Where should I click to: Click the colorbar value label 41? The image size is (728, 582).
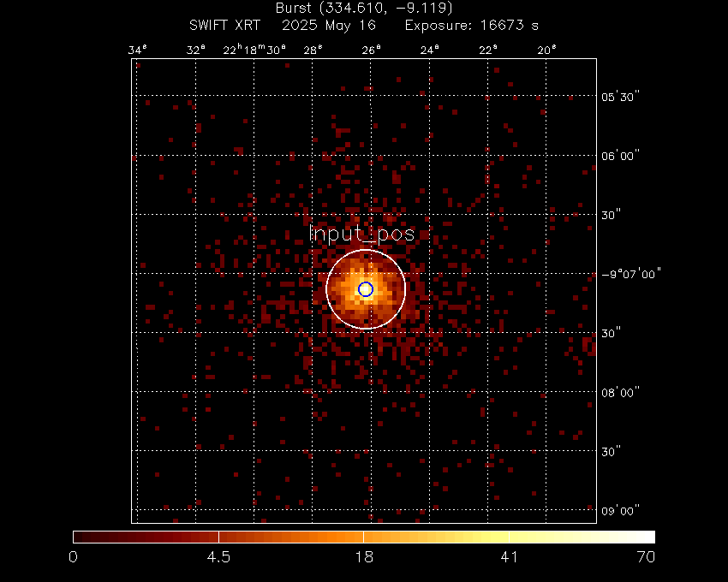510,558
